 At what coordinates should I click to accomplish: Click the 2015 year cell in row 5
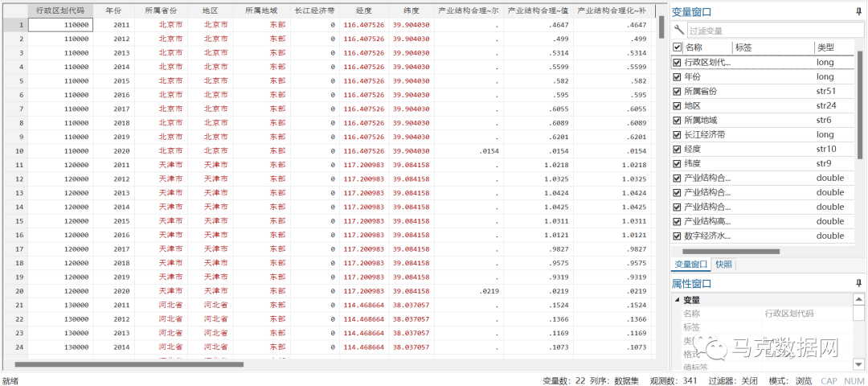click(113, 81)
